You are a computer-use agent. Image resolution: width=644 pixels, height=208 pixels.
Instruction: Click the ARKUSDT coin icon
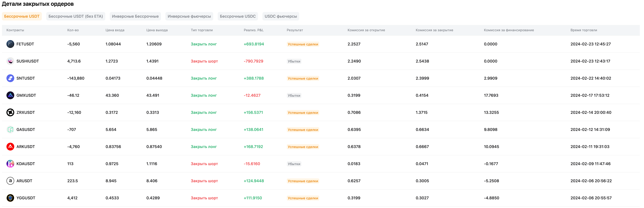click(x=10, y=147)
